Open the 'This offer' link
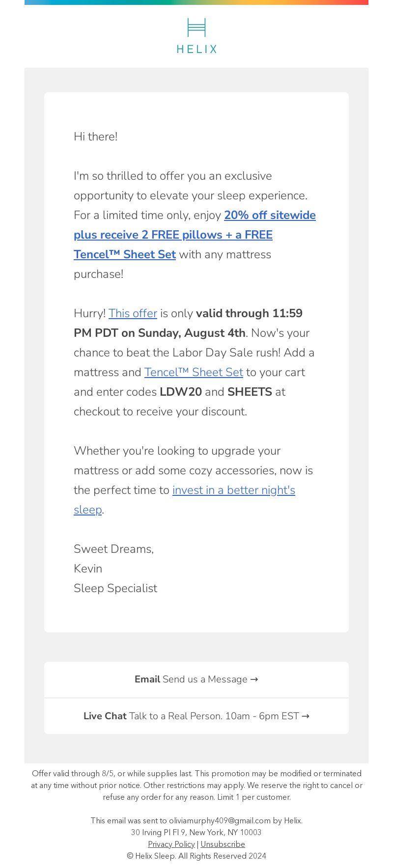The image size is (393, 868). point(133,313)
